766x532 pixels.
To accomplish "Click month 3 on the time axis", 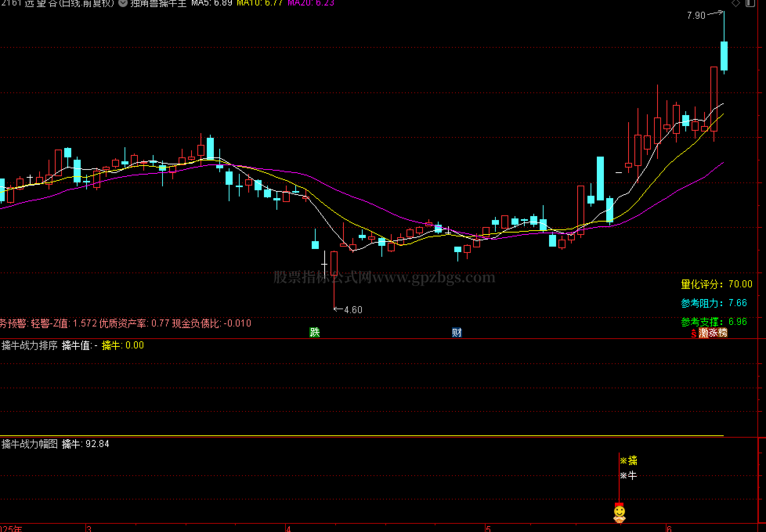I will pyautogui.click(x=89, y=529).
